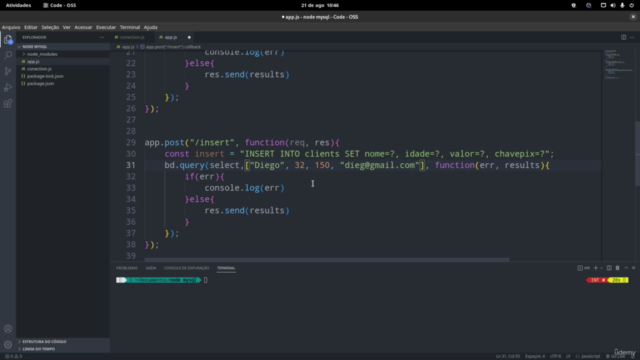Image resolution: width=640 pixels, height=360 pixels.
Task: Click the microphone icon in top bar
Action: click(622, 5)
